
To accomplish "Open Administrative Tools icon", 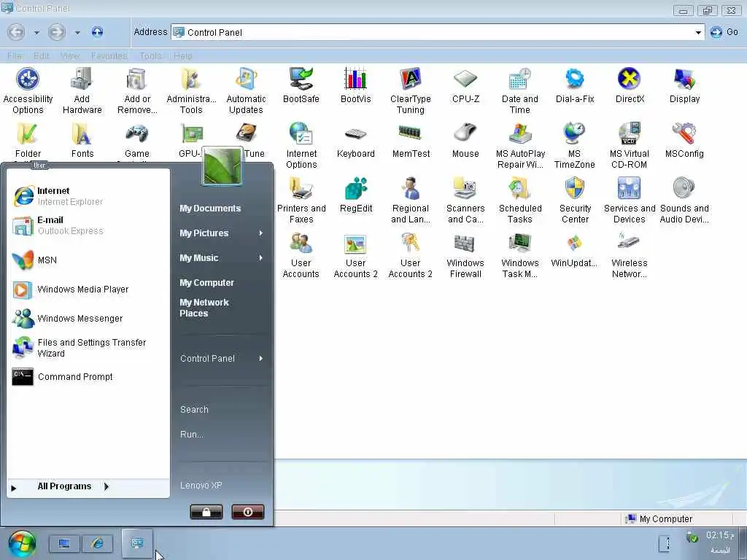I will tap(191, 91).
